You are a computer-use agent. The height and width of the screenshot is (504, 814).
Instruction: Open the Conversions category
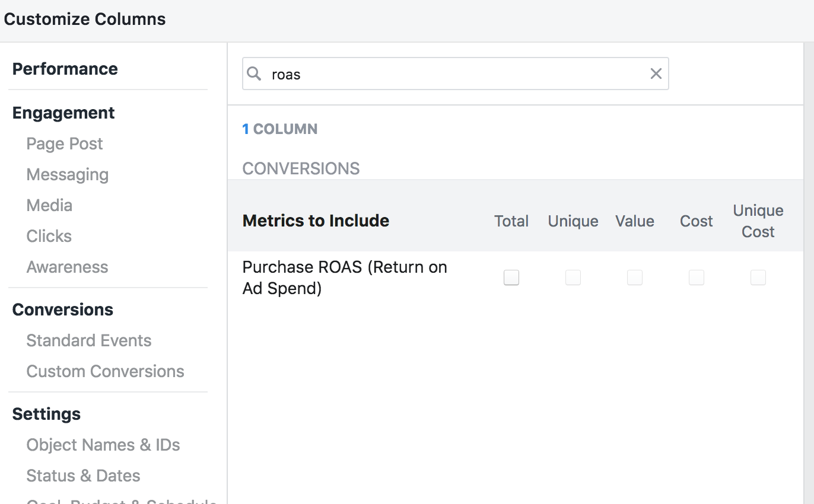click(x=62, y=310)
